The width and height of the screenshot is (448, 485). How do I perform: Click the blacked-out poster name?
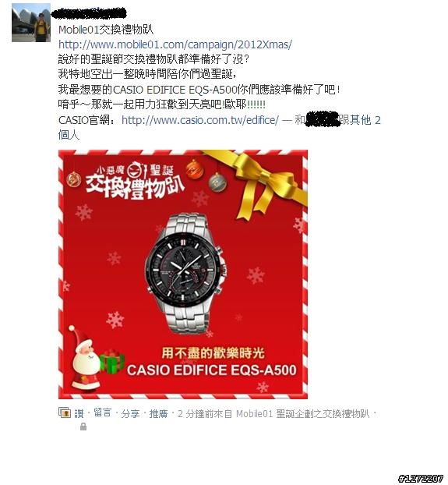pyautogui.click(x=88, y=13)
